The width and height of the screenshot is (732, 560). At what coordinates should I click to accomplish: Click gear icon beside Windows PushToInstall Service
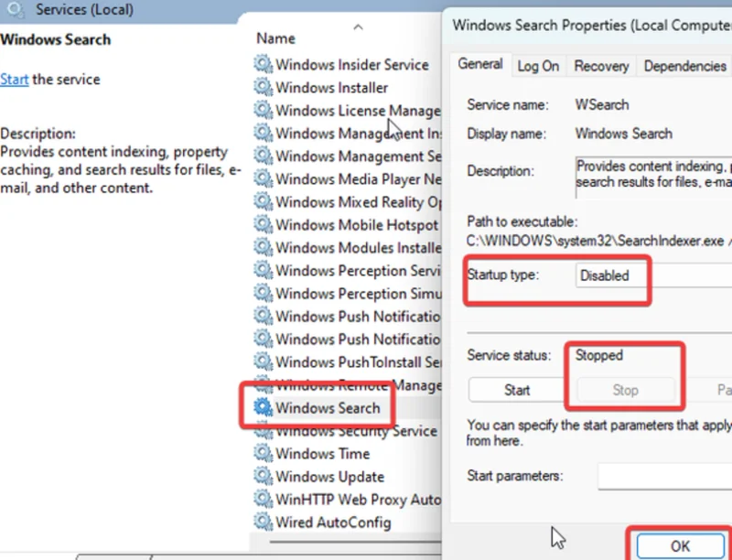point(263,361)
